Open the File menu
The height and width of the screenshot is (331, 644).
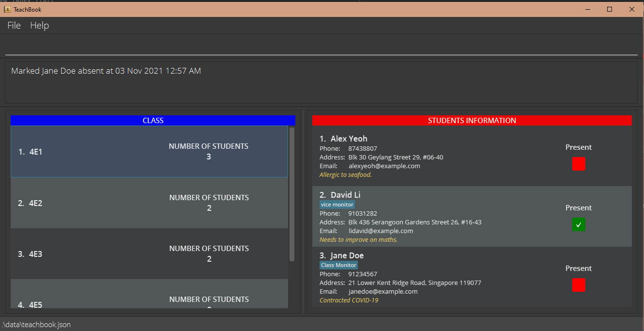click(14, 25)
